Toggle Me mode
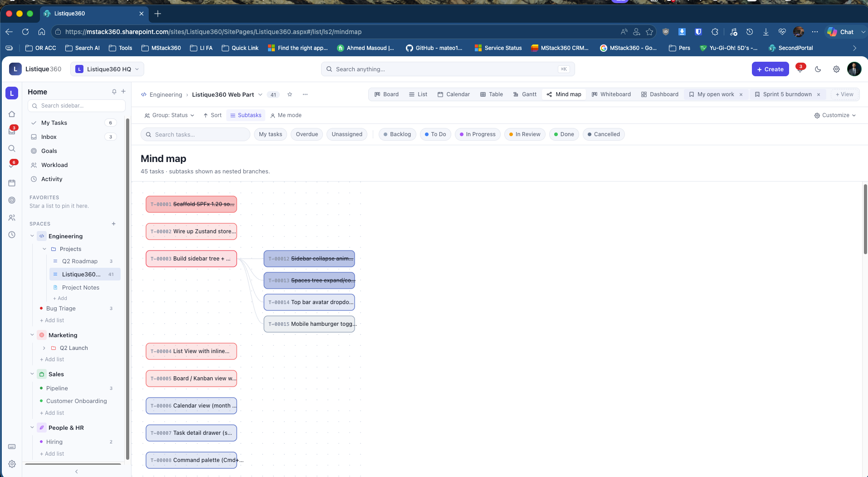 click(286, 115)
